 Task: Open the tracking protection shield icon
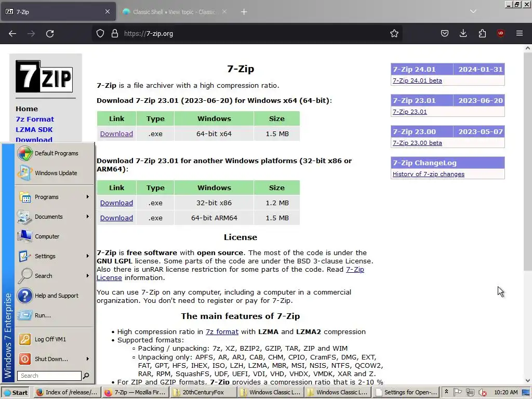coord(100,34)
